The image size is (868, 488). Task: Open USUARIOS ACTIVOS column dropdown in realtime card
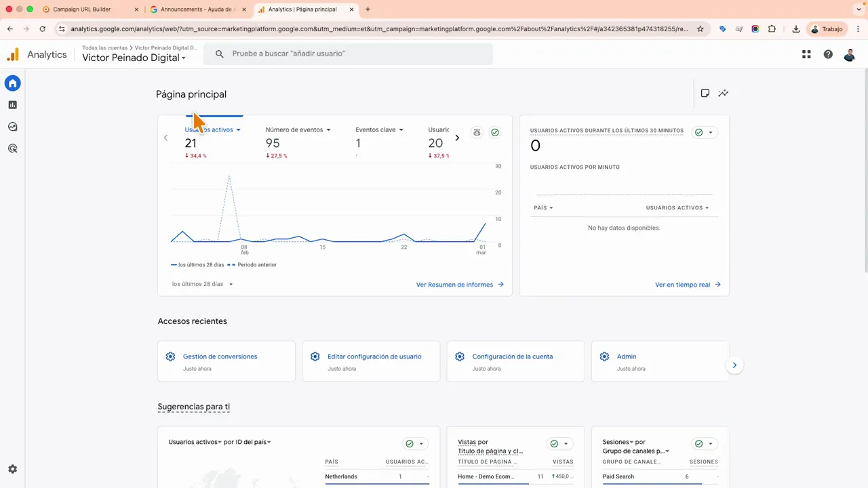[x=677, y=207]
